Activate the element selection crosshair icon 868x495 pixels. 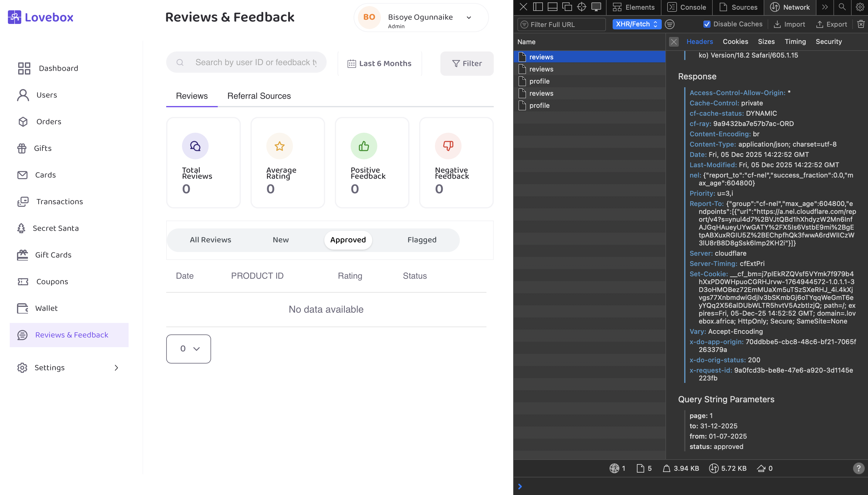click(581, 7)
